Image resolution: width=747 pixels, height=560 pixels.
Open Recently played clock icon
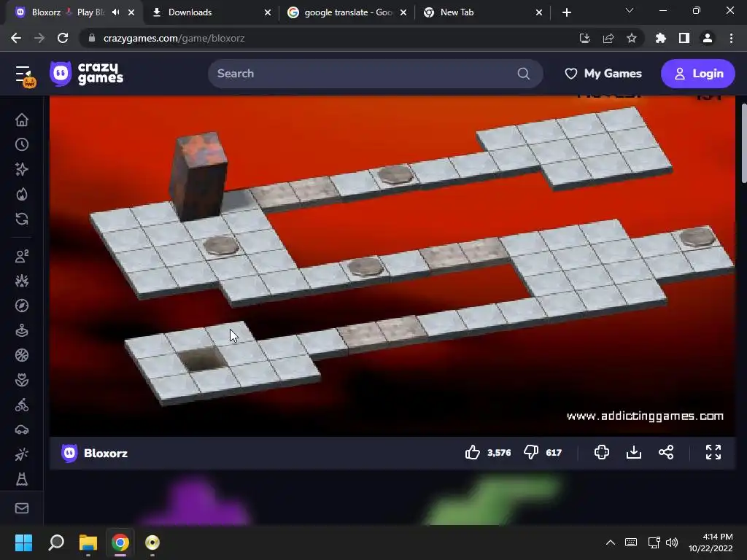[x=21, y=144]
